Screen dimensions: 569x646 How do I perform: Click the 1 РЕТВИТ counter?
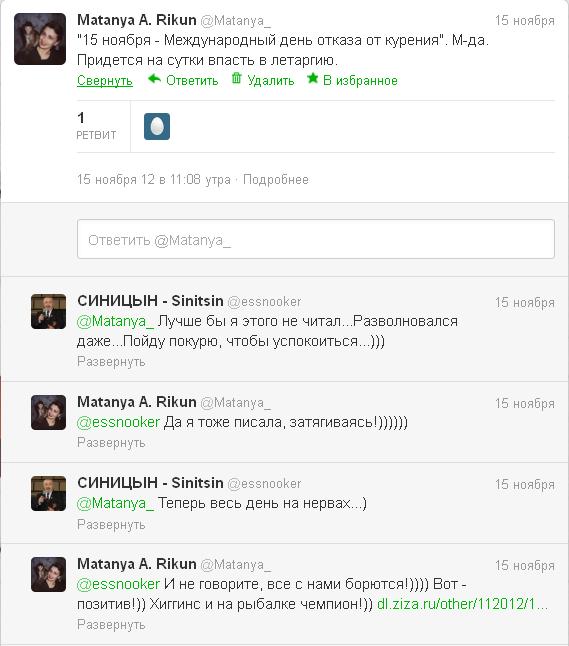(x=96, y=126)
